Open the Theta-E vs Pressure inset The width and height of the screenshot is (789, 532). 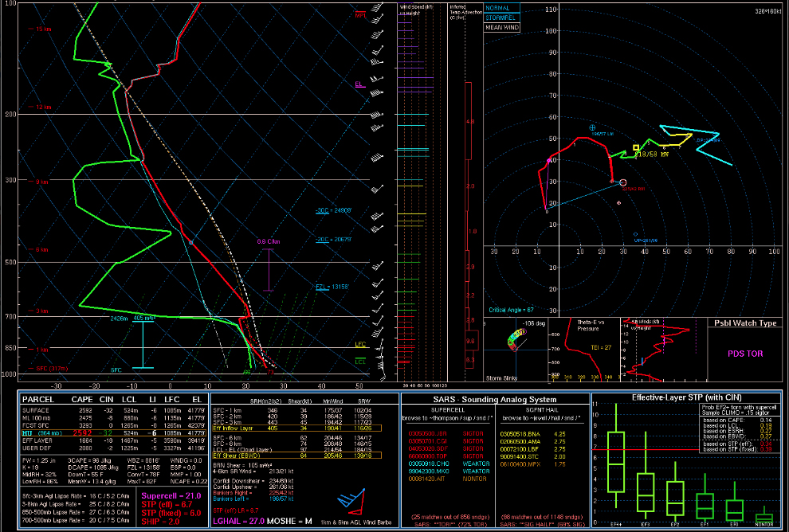tap(593, 350)
